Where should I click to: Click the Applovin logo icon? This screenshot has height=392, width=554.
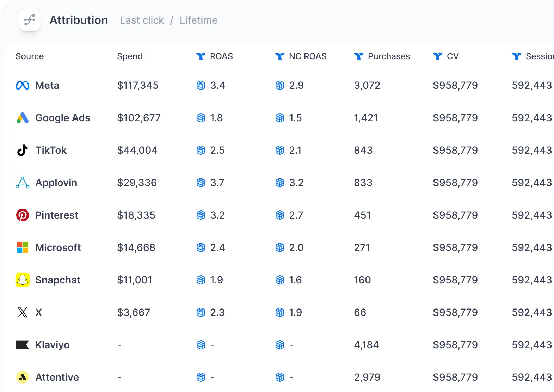pyautogui.click(x=23, y=183)
